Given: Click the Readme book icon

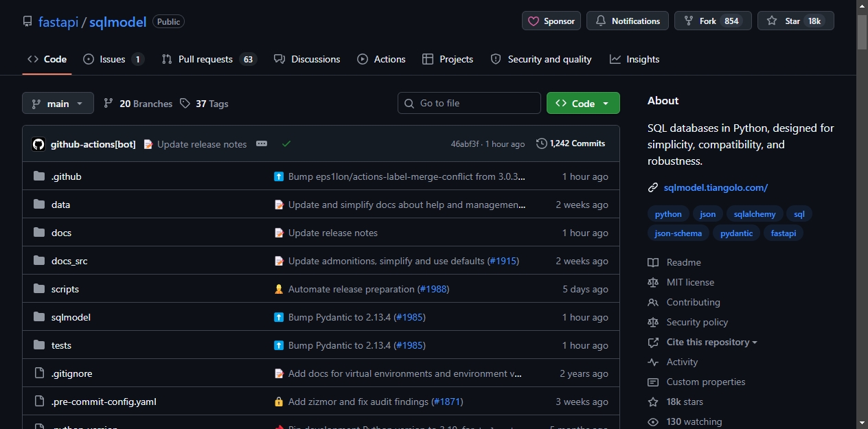Looking at the screenshot, I should pos(653,262).
